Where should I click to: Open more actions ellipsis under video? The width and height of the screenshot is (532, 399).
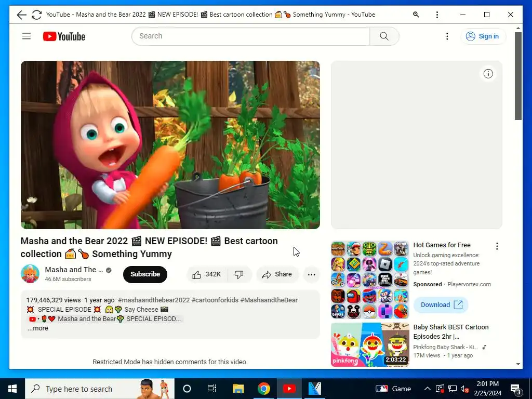click(x=312, y=274)
